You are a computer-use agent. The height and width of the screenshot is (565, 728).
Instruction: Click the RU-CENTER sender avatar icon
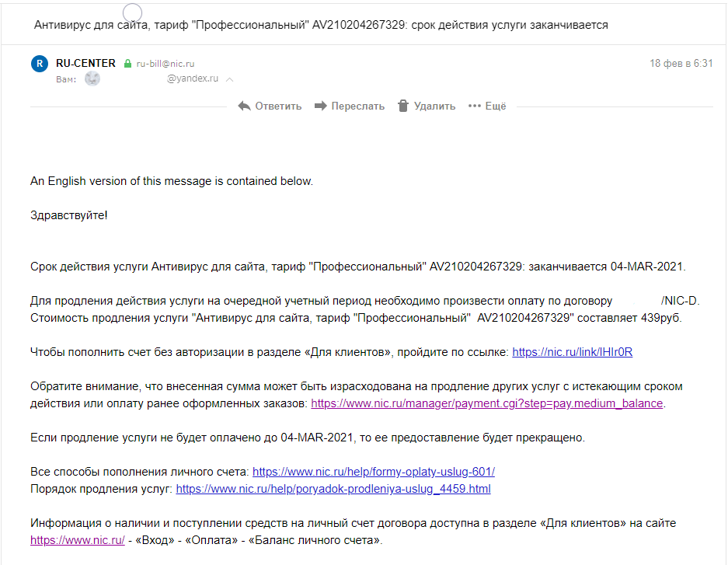(40, 64)
